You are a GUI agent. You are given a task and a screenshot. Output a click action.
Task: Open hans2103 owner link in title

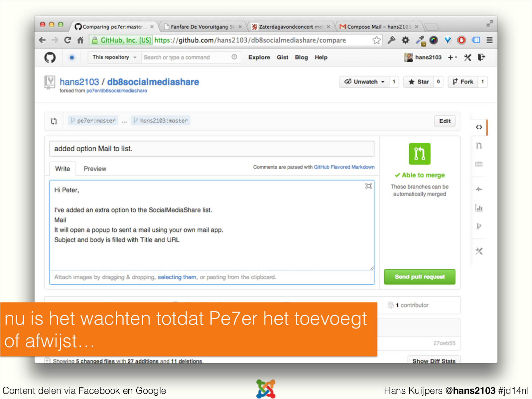(x=79, y=82)
